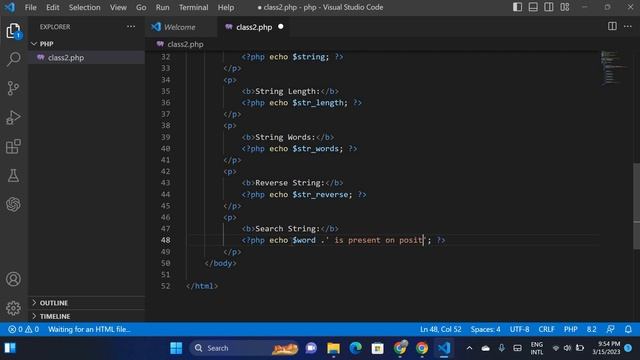This screenshot has height=360, width=640.
Task: Click the editor vertical scrollbar thumb
Action: (636, 206)
